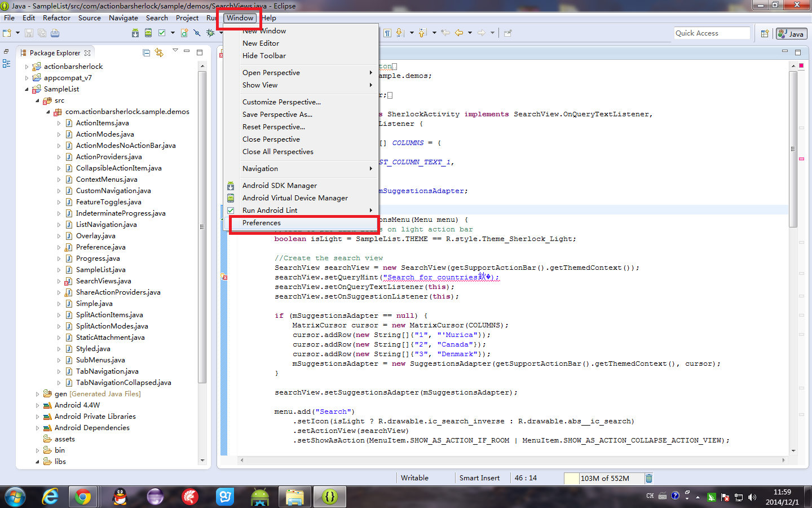Click the Collapse All icon in Package Explorer
The width and height of the screenshot is (812, 508).
coord(147,53)
